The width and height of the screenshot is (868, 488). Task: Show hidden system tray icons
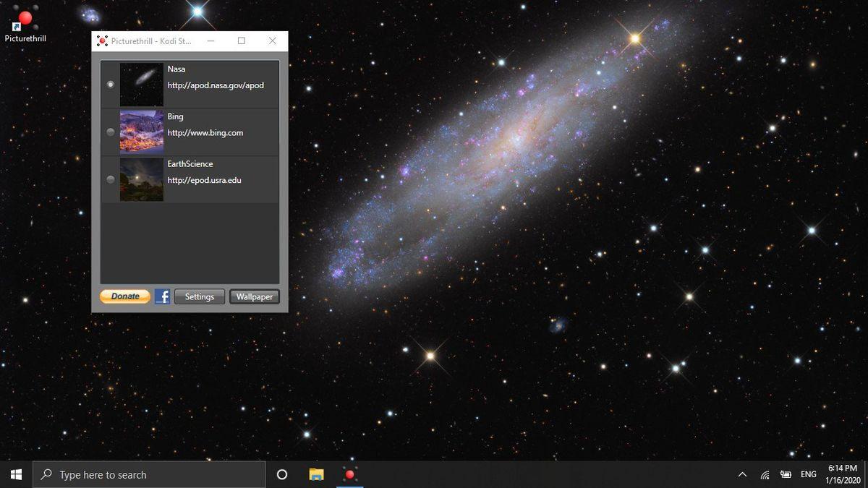point(742,475)
